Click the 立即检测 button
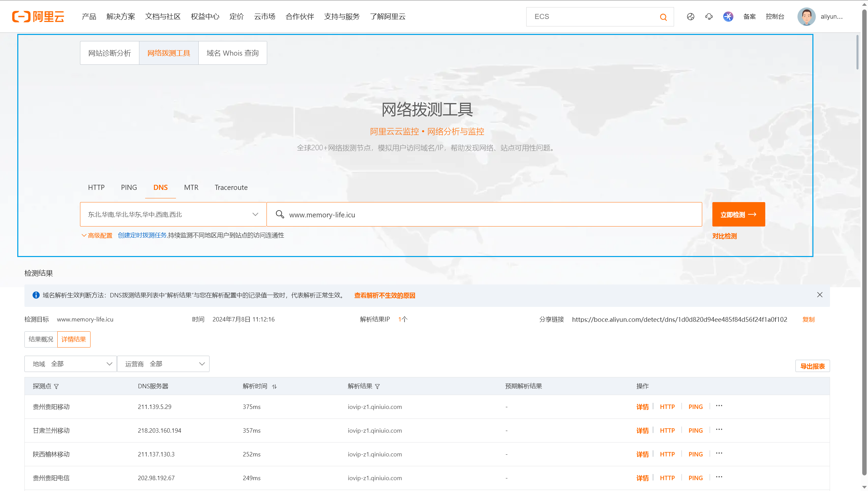868x491 pixels. pos(738,214)
